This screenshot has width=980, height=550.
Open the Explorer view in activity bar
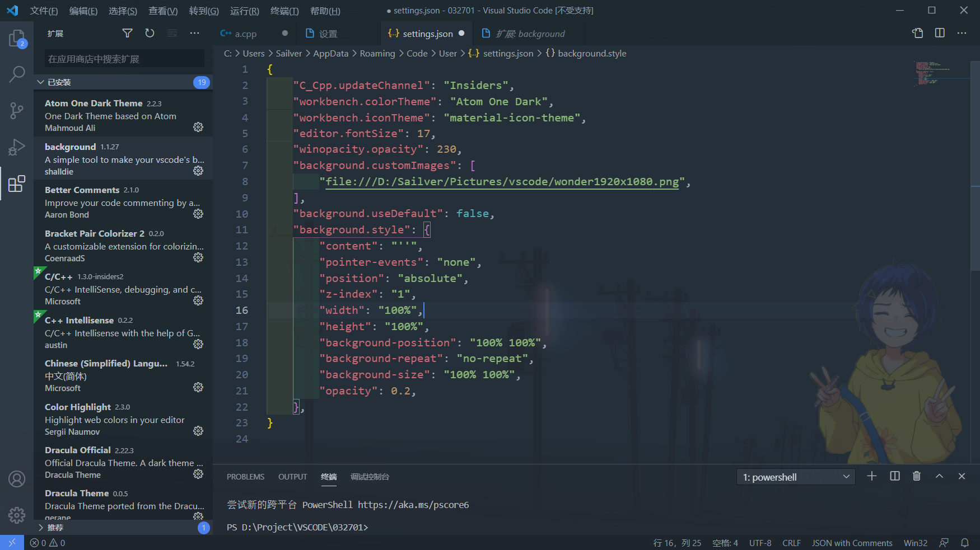[17, 38]
